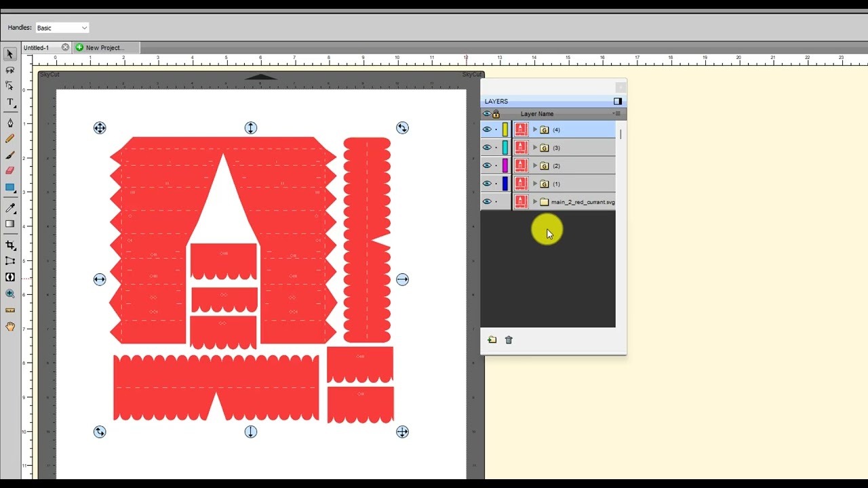Click the top-center vertical resize handle
The image size is (868, 488).
coord(251,127)
